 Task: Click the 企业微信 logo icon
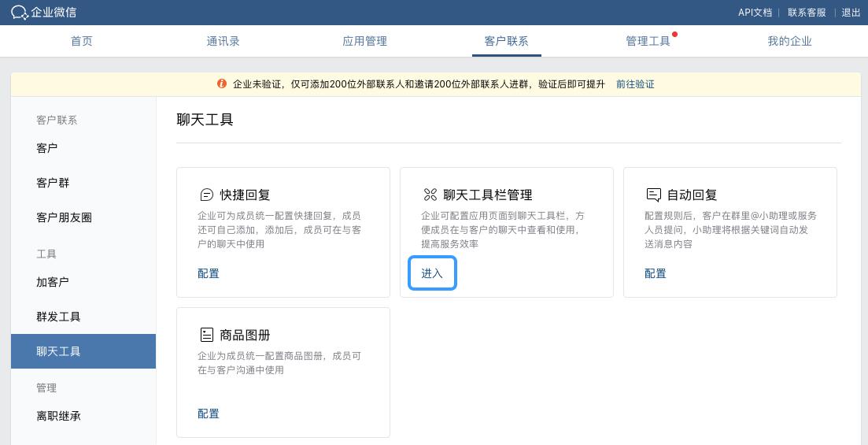click(19, 13)
